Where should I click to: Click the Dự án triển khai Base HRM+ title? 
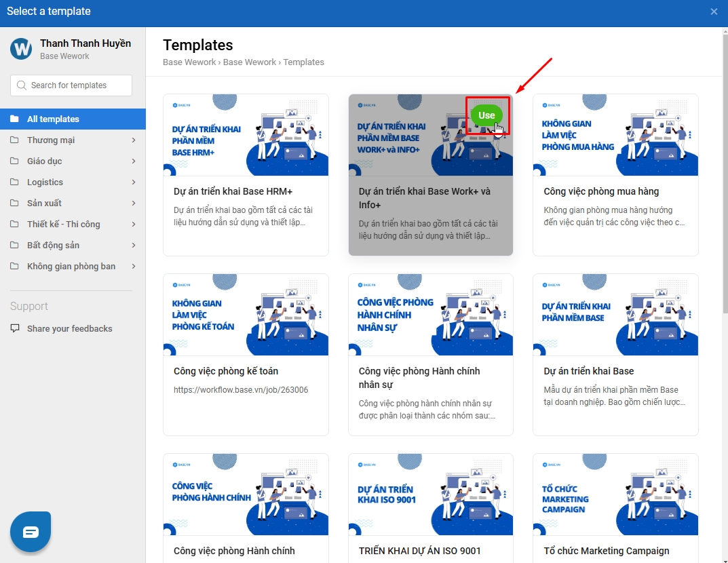[233, 191]
